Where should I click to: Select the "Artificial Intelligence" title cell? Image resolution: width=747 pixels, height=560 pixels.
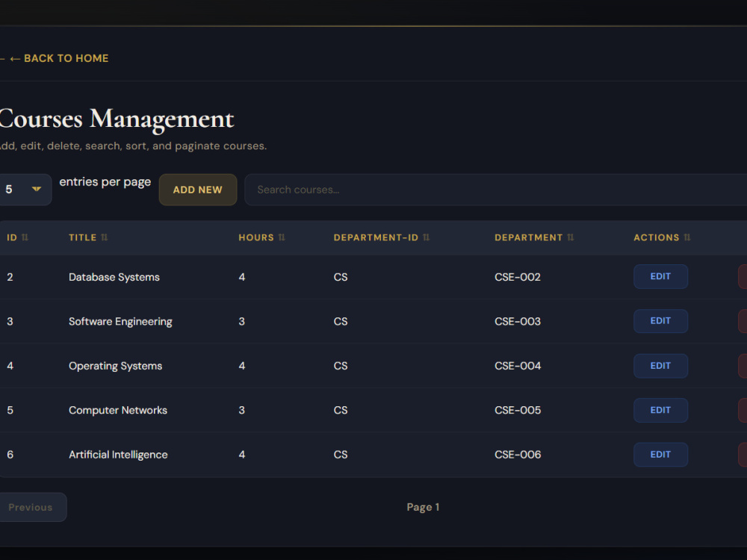[118, 455]
